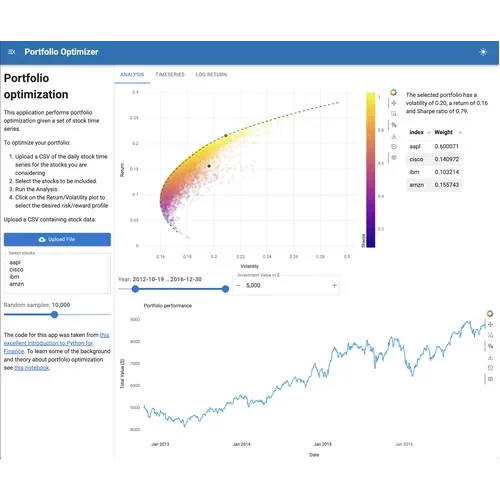Open Bokeh logo on scatter plot toolbar
The image size is (500, 500).
(x=394, y=92)
